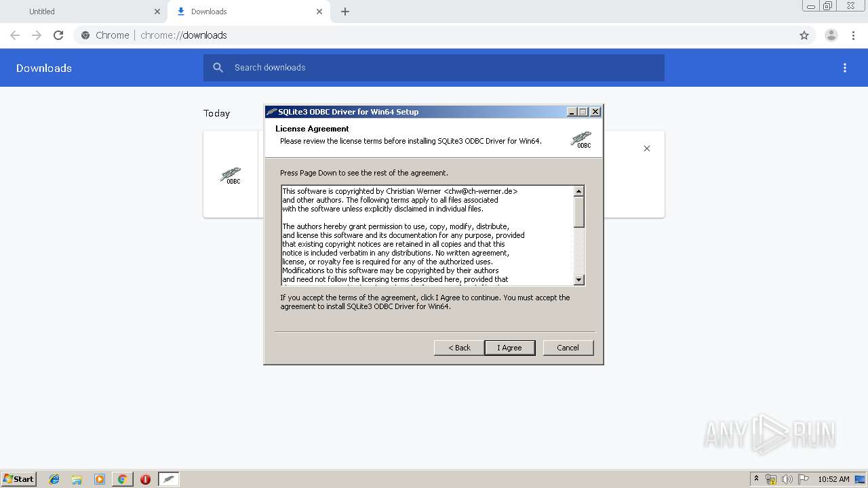Click the Today date label

[x=216, y=113]
